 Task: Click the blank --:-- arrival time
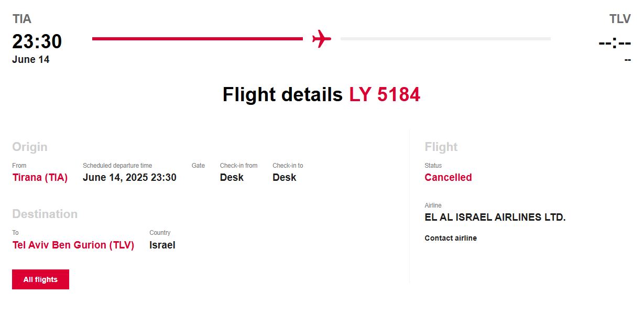coord(614,42)
